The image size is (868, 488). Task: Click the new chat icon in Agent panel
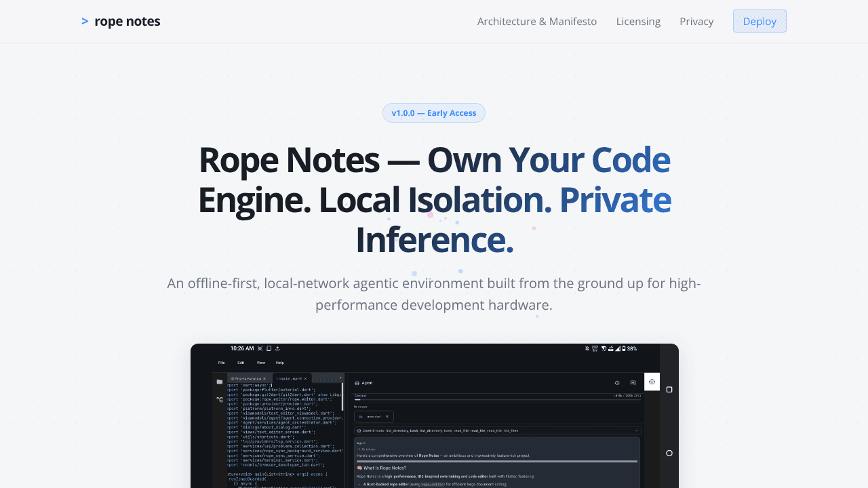pos(633,382)
